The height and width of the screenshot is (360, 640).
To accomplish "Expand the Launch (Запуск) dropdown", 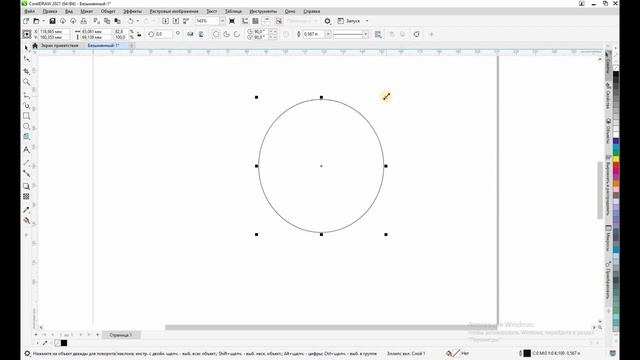I will pyautogui.click(x=367, y=21).
